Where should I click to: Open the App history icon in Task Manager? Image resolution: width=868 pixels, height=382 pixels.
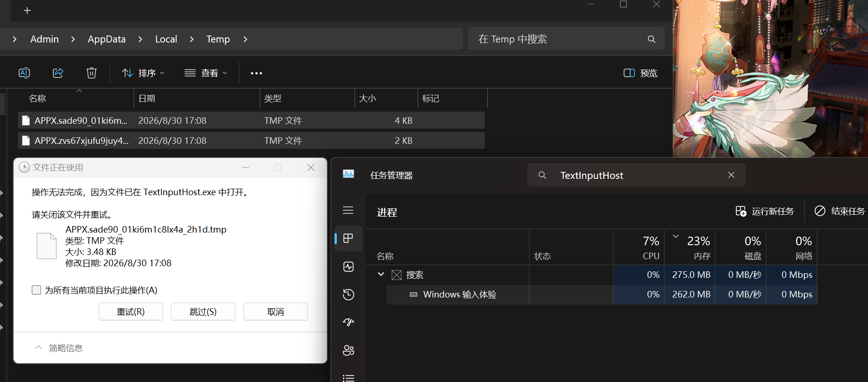[349, 294]
